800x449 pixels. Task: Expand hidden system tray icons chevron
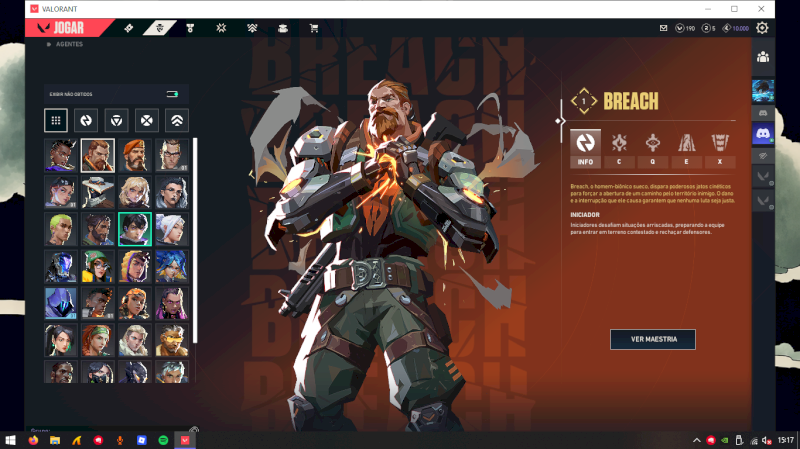pyautogui.click(x=696, y=440)
